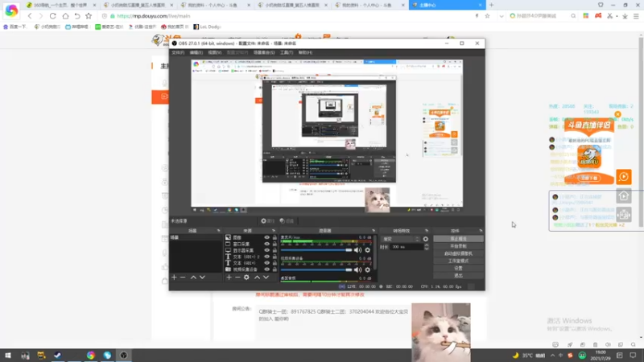The width and height of the screenshot is (644, 362).
Task: Close the 斗鱼直播伴侣 ad popup
Action: point(617,114)
